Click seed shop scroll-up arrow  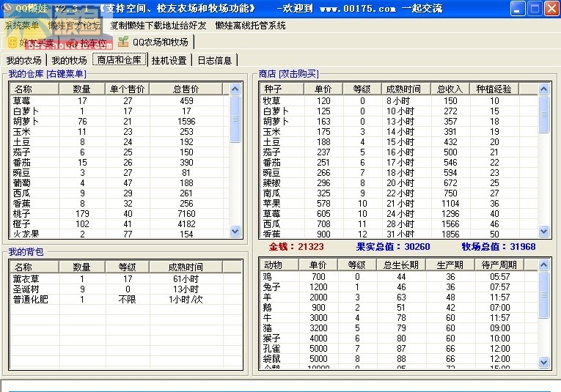coord(543,89)
